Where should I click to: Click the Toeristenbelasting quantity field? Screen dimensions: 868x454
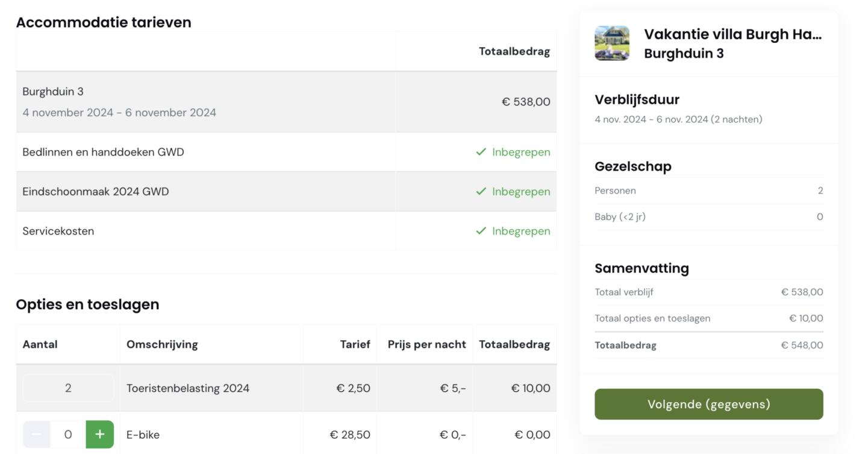tap(68, 388)
